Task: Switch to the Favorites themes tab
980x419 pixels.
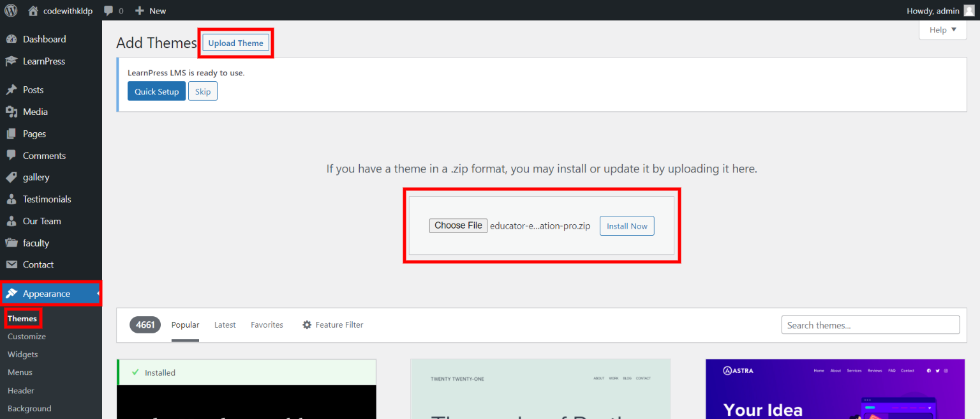Action: point(267,325)
